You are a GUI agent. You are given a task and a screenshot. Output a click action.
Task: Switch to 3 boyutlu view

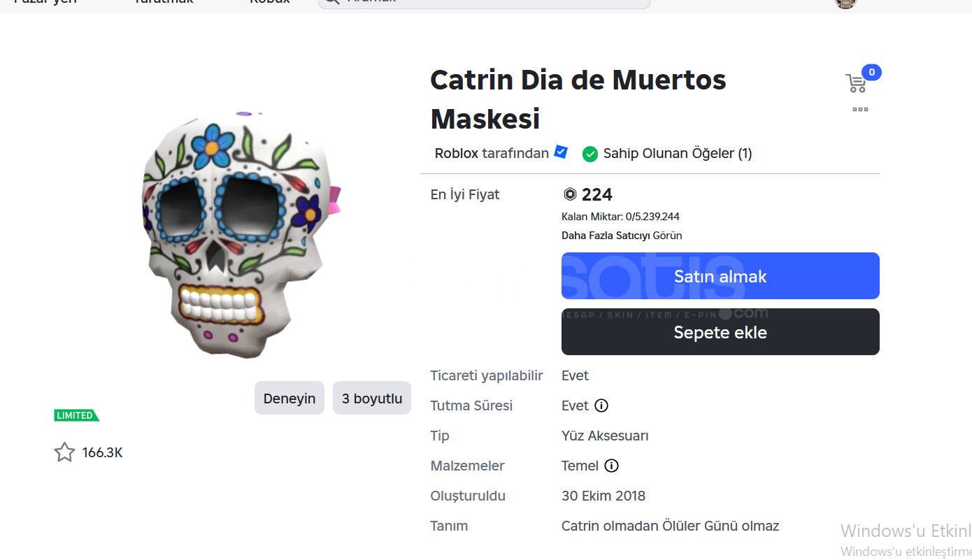coord(371,399)
